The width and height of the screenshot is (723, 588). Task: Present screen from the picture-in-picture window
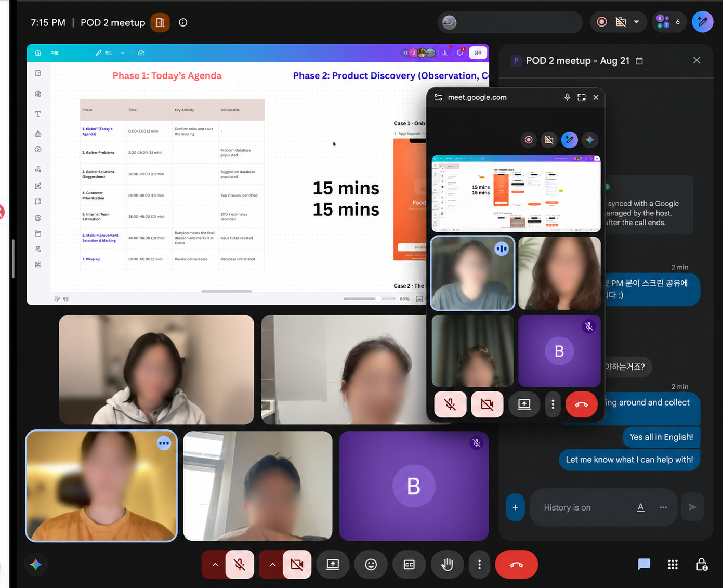[x=524, y=404]
